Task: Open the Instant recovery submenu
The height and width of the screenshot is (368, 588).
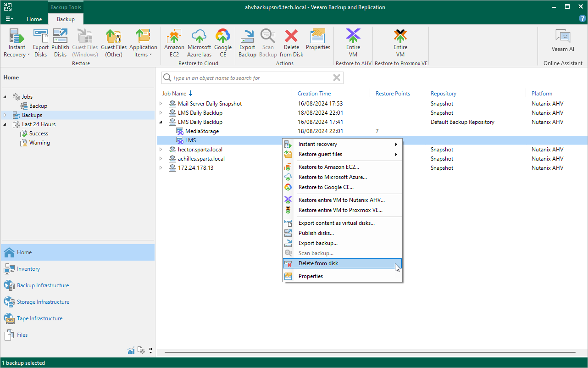Action: (x=342, y=144)
